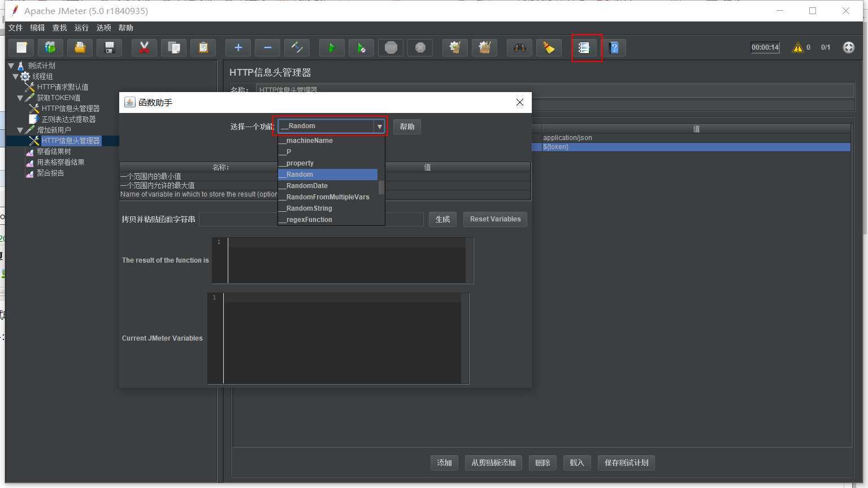This screenshot has width=868, height=488.
Task: Open Function Helper toolbar icon
Action: [584, 47]
